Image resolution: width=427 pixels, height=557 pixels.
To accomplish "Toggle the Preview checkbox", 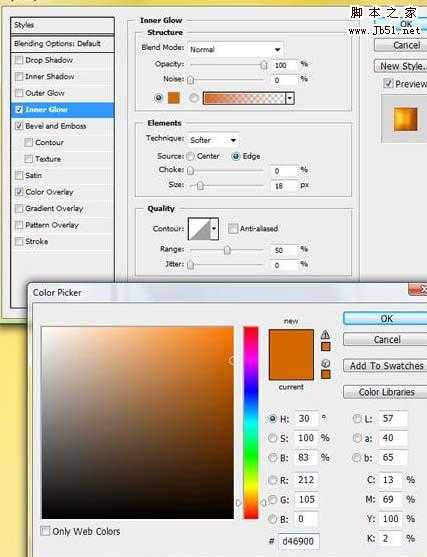I will tap(388, 83).
